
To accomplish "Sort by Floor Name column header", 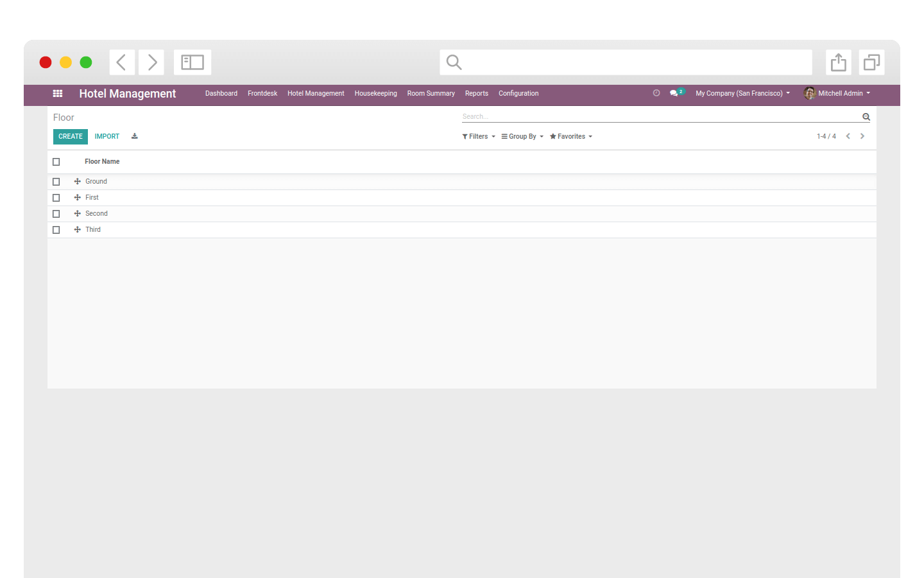I will [102, 162].
